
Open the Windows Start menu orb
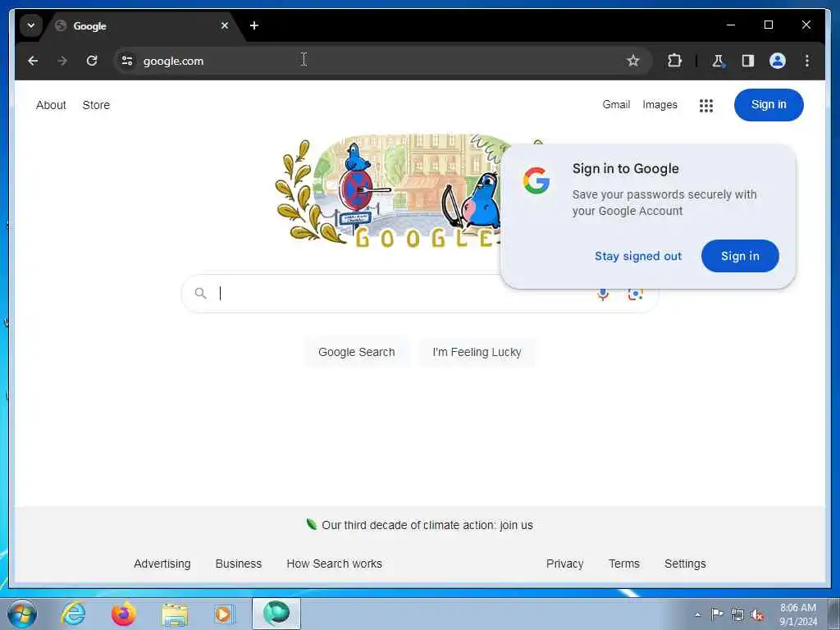pyautogui.click(x=22, y=614)
